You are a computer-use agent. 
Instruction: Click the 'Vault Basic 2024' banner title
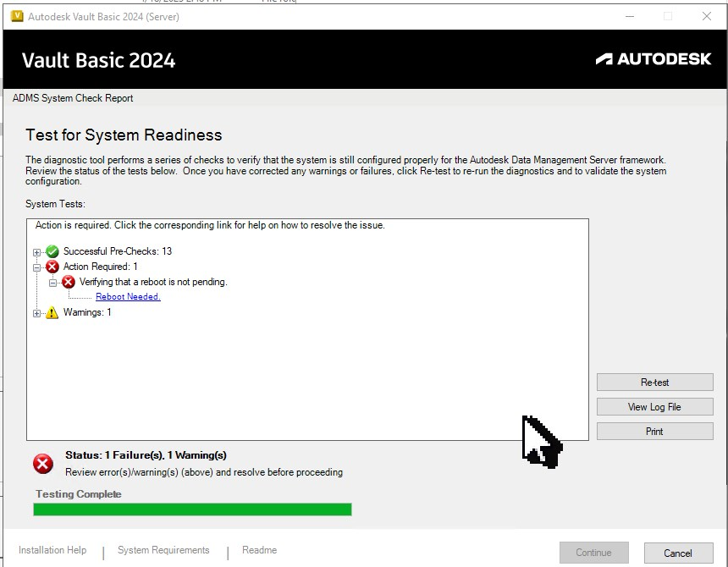(x=98, y=60)
